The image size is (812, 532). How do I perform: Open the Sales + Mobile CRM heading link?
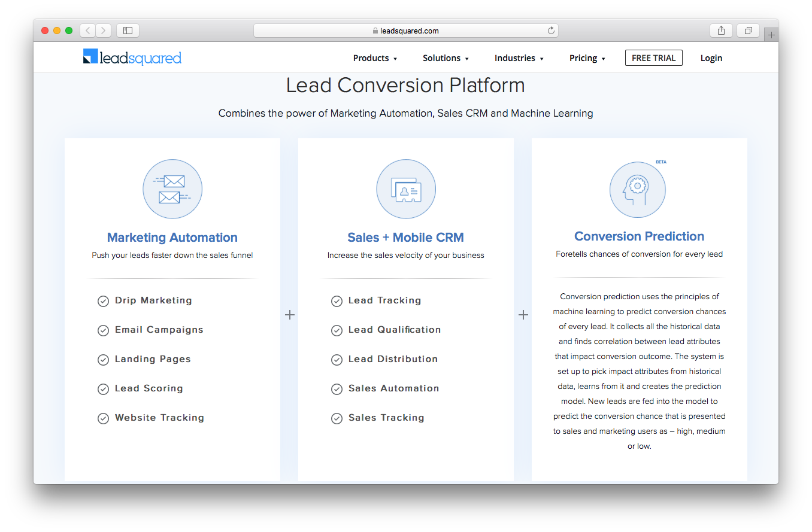pos(405,238)
